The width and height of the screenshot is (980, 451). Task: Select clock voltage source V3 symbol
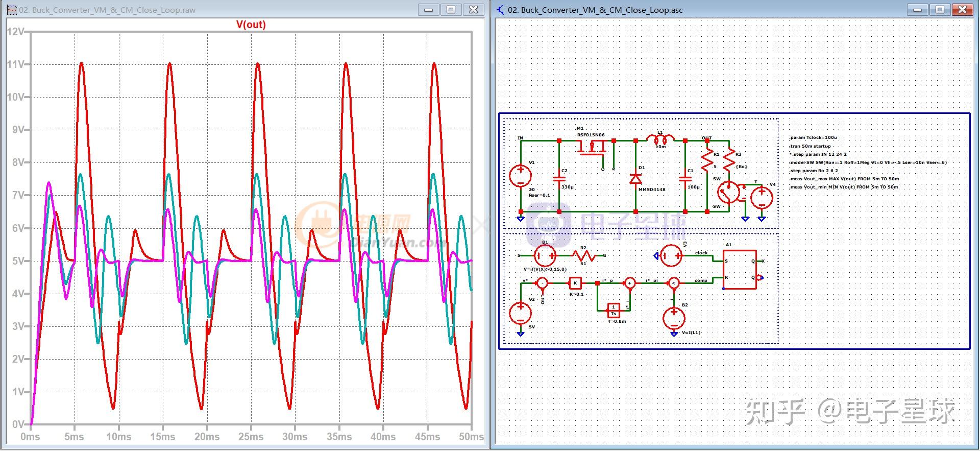[671, 255]
